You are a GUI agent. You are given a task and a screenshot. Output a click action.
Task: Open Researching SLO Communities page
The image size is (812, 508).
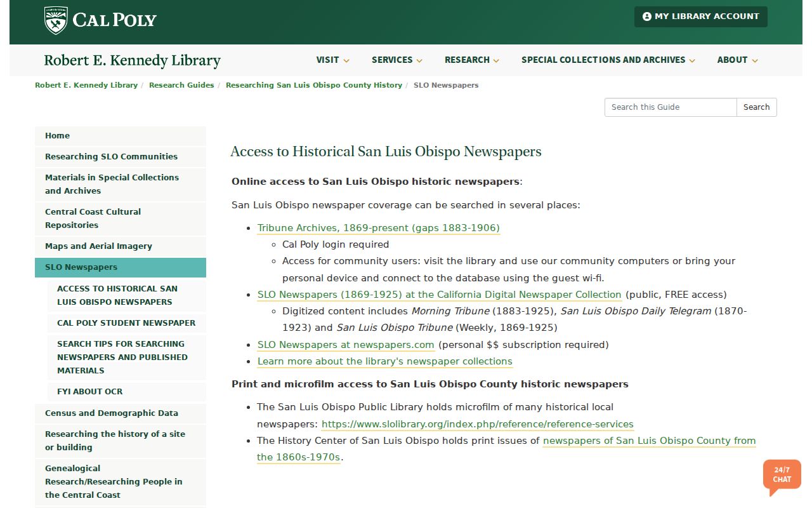click(x=121, y=157)
